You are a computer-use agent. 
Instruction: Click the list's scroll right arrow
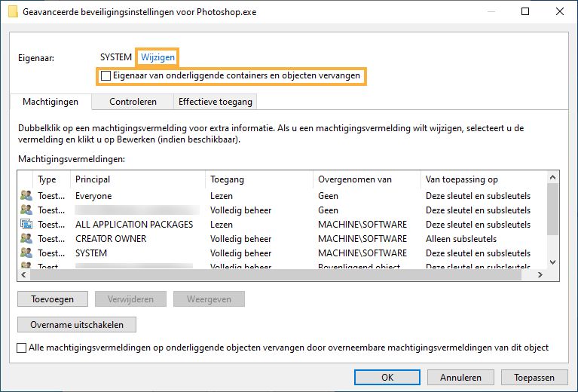coord(540,274)
